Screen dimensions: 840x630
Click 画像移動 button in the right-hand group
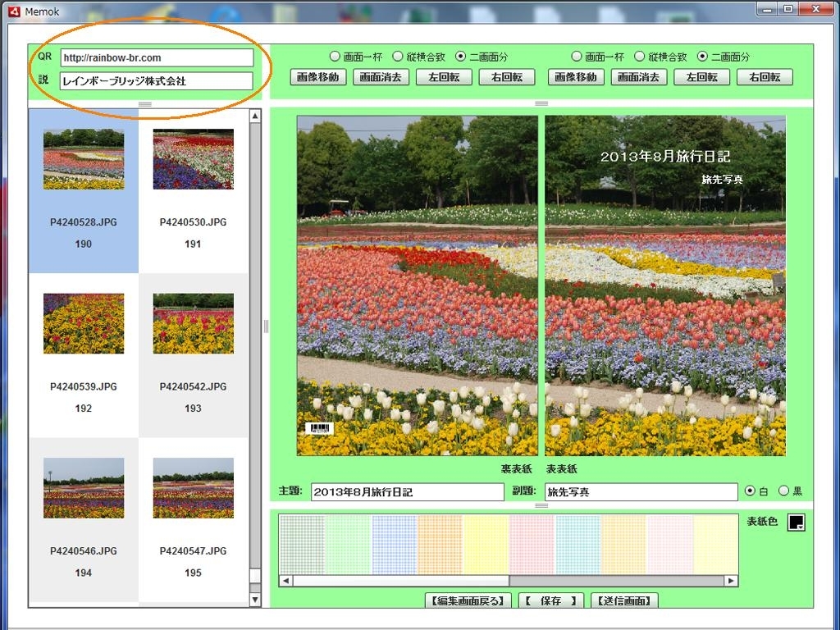point(576,77)
